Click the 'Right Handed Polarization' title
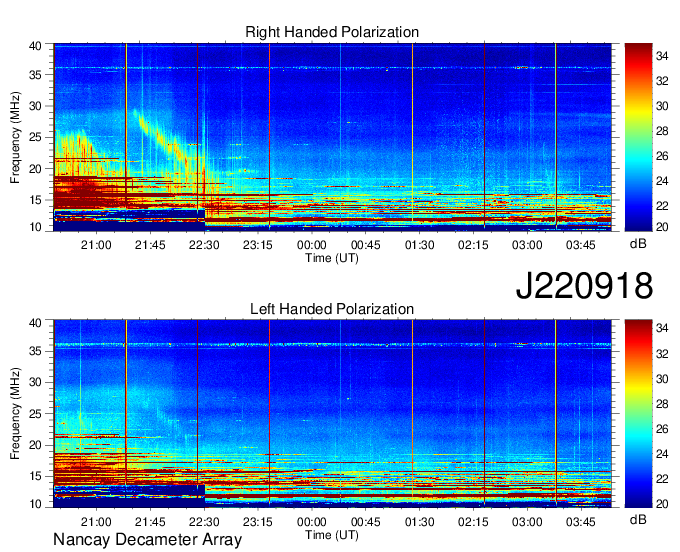This screenshot has height=552, width=680. [332, 32]
